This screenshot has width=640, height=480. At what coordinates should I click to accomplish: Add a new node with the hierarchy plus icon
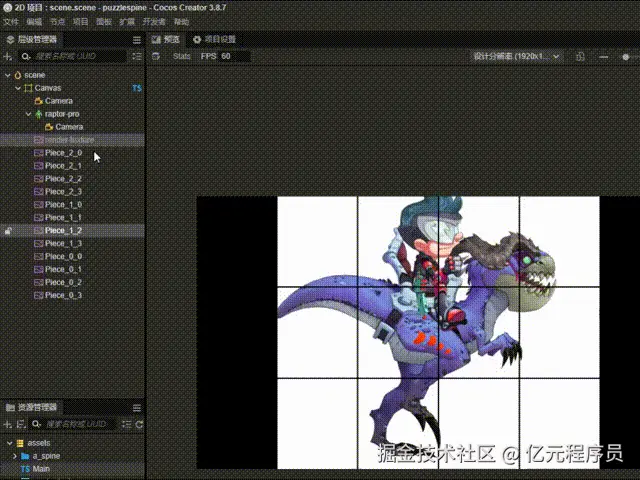[x=7, y=56]
